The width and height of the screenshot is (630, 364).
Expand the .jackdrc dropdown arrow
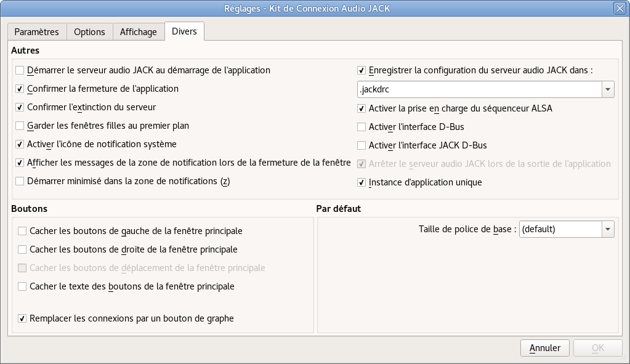tap(608, 89)
